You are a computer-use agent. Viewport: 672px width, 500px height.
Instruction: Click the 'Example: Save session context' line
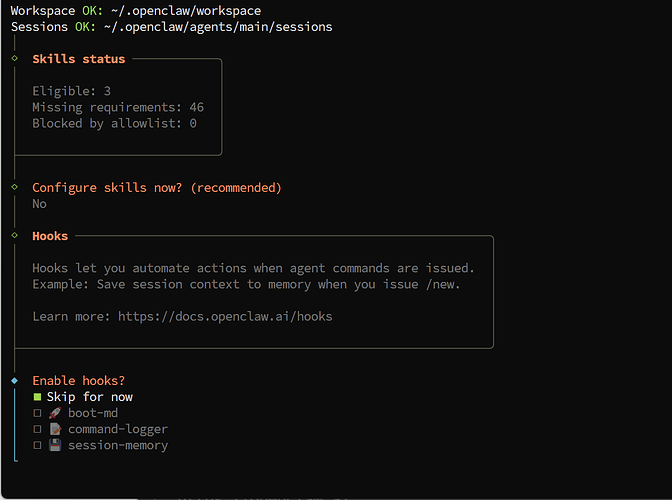[x=246, y=284]
